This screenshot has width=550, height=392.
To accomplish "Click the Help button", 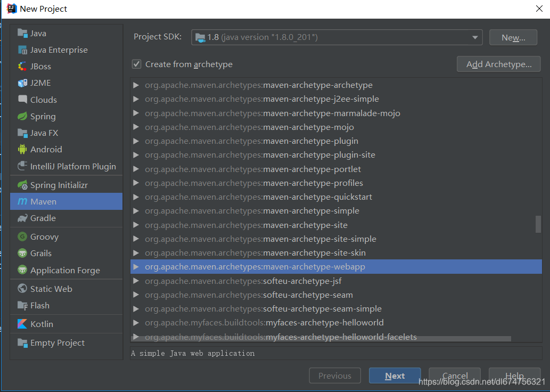I will click(x=514, y=375).
